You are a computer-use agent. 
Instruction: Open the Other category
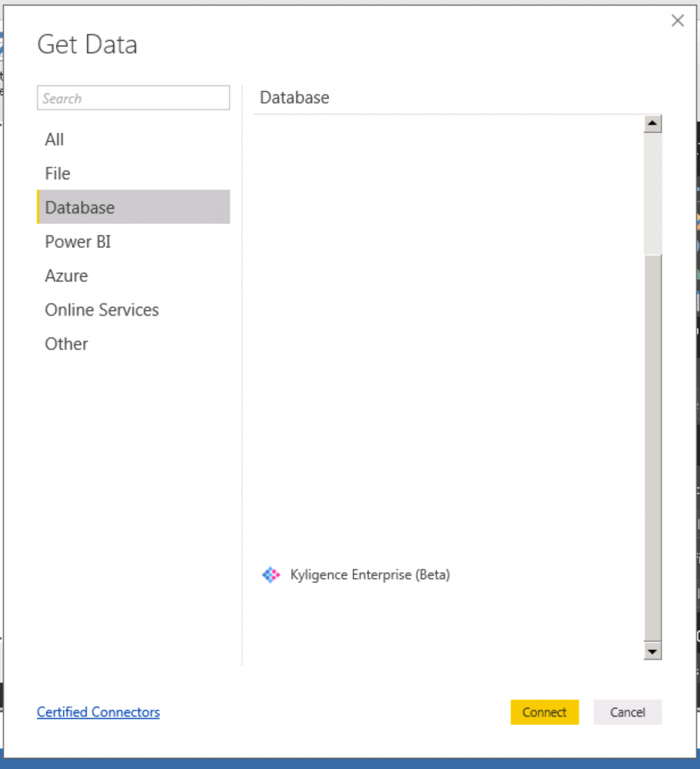tap(134, 344)
